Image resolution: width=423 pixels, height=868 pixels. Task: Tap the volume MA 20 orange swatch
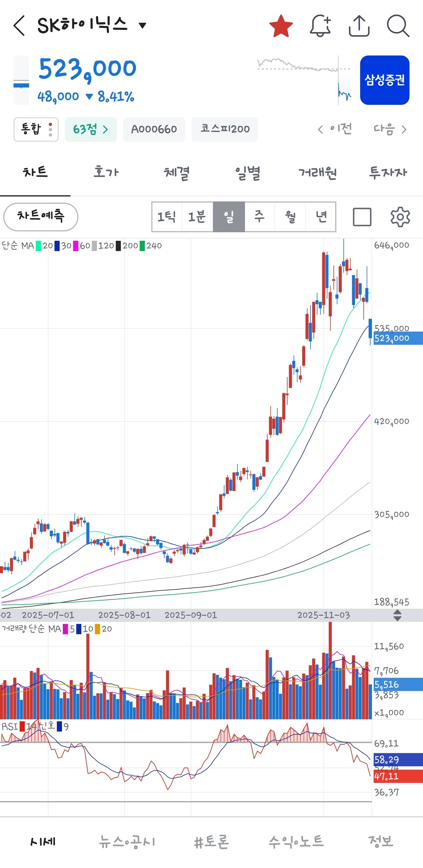coord(98,629)
